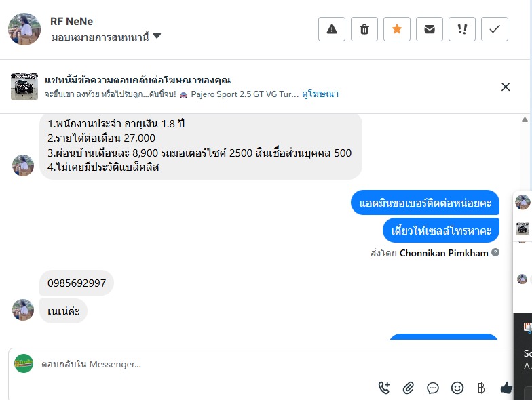This screenshot has height=400, width=532.
Task: Move conversation to trash
Action: (x=364, y=29)
